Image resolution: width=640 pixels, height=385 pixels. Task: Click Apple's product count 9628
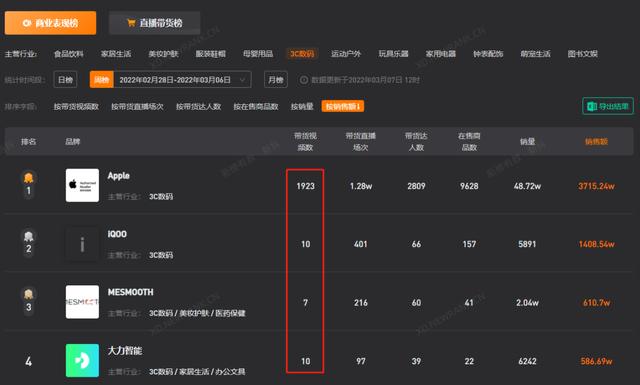[469, 186]
